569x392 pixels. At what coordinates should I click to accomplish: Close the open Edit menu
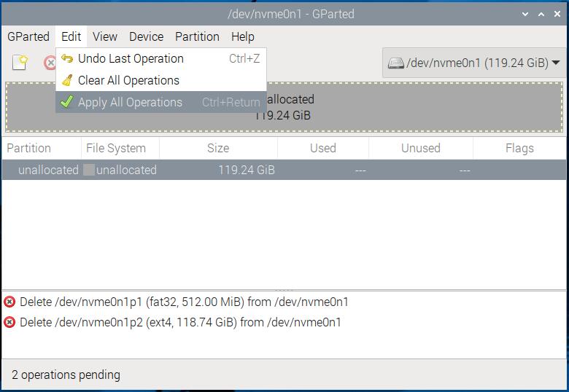pos(71,36)
